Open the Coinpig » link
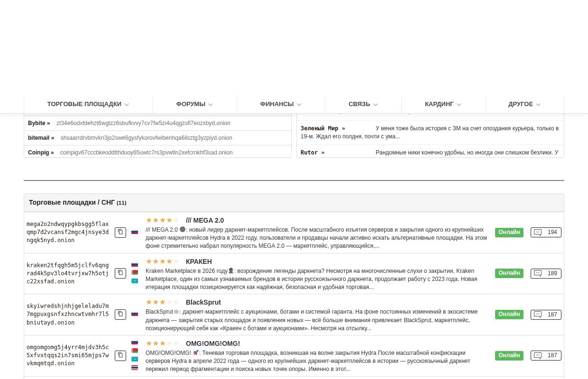 coord(41,153)
